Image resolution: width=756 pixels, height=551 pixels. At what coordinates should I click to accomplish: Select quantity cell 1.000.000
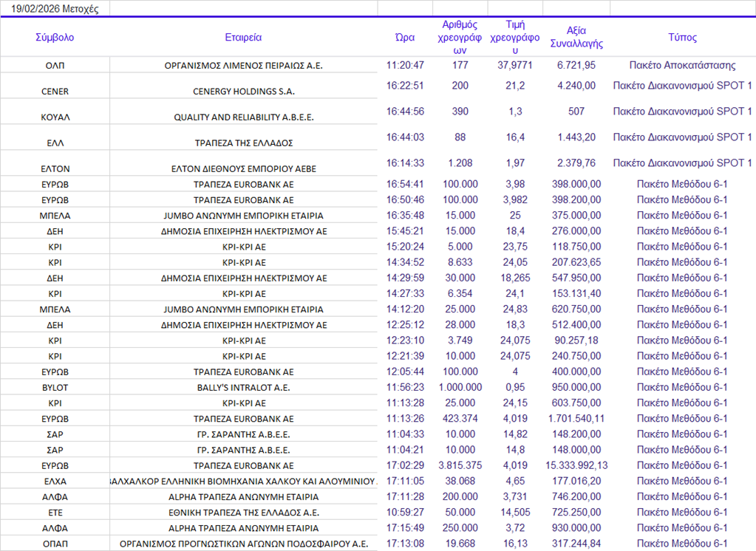click(x=460, y=387)
